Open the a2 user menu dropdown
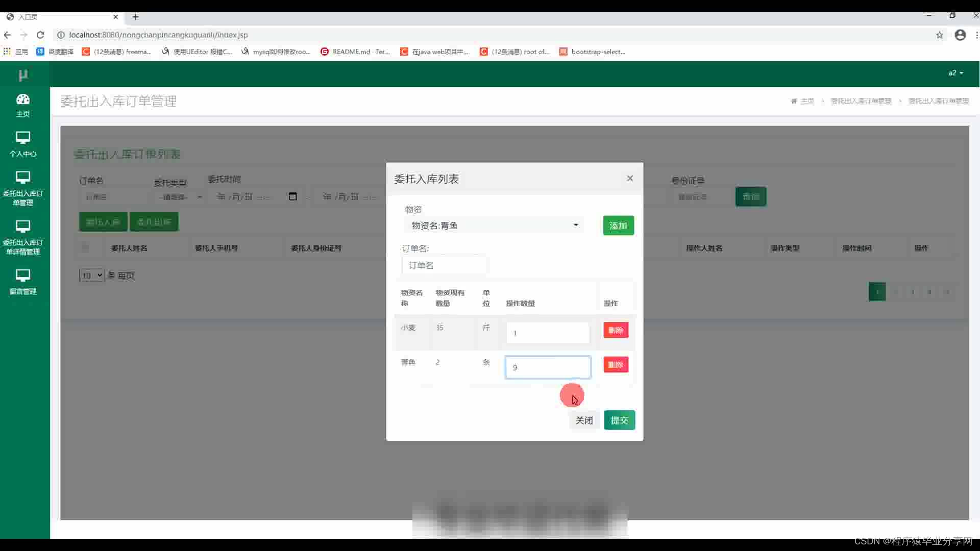 [x=955, y=73]
